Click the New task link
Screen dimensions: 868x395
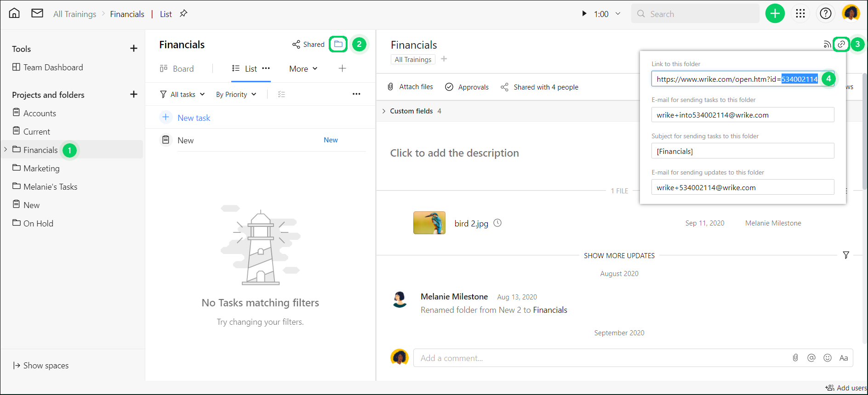(x=194, y=118)
